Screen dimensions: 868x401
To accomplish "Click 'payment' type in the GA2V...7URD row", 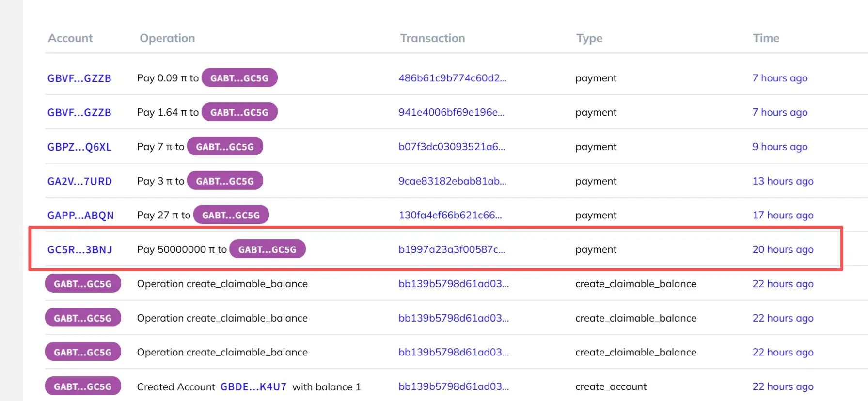I will click(x=596, y=181).
